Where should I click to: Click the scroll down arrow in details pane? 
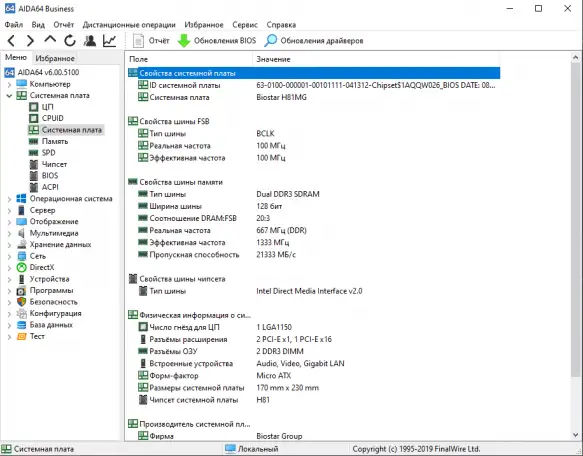tap(576, 434)
